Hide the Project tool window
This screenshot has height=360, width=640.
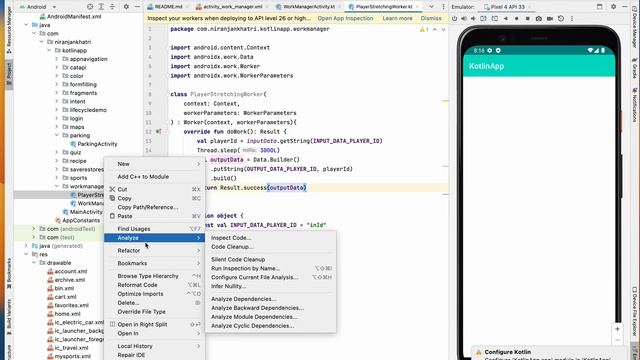point(137,7)
